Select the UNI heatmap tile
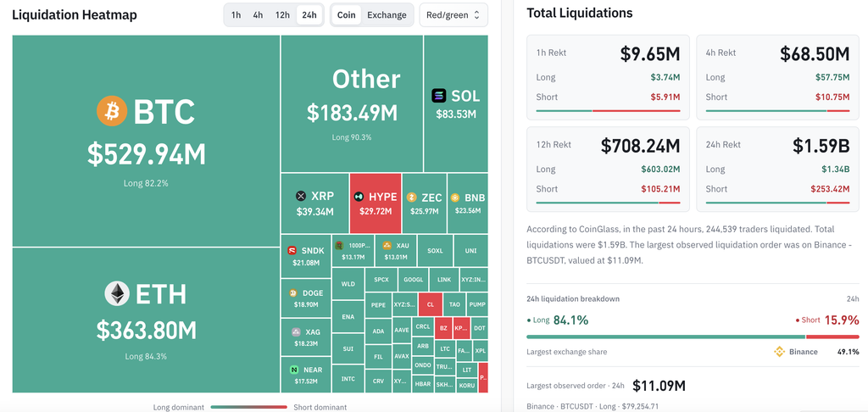This screenshot has height=412, width=868. pyautogui.click(x=470, y=251)
